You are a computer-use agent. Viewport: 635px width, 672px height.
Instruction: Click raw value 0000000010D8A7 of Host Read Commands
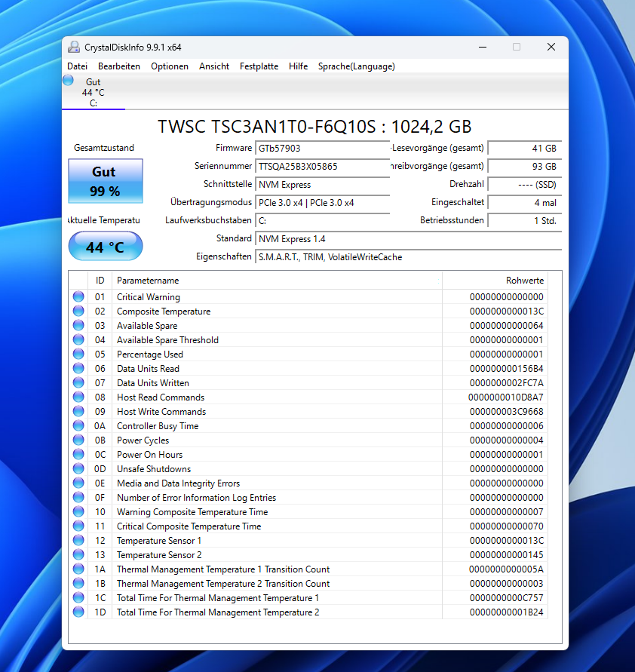505,397
